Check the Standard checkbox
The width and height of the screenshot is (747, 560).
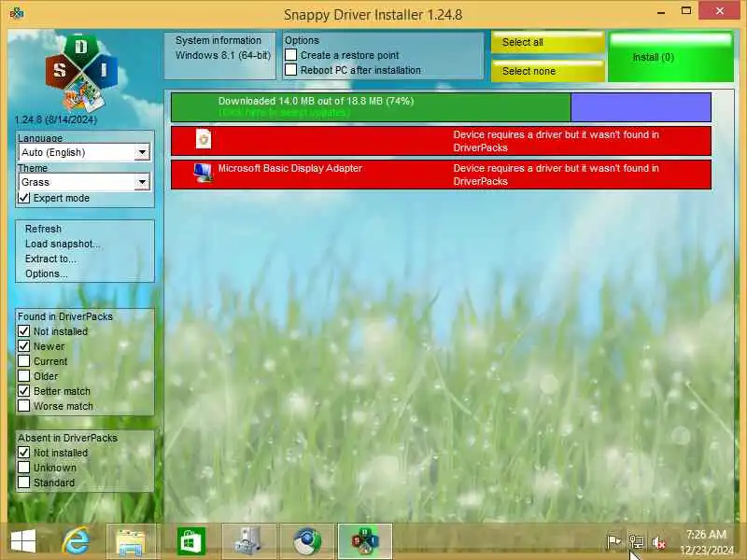[24, 483]
